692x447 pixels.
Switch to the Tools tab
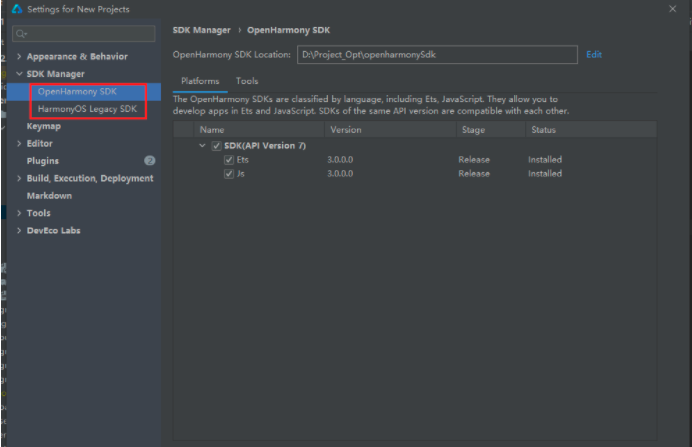tap(247, 81)
